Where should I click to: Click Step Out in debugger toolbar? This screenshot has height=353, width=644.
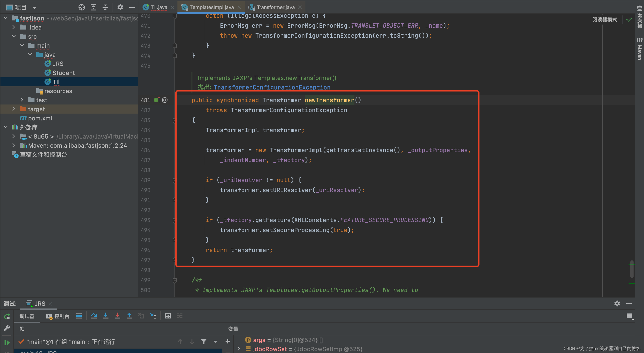129,316
